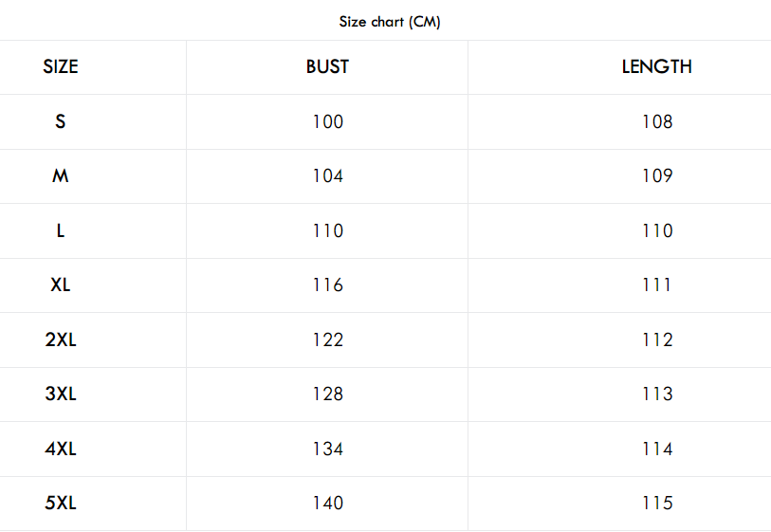771x532 pixels.
Task: Select the BUST column header
Action: pyautogui.click(x=327, y=67)
